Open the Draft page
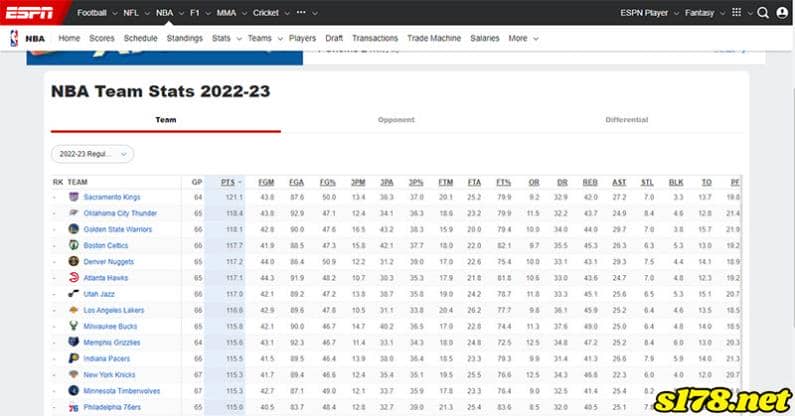This screenshot has height=416, width=795. (x=334, y=38)
